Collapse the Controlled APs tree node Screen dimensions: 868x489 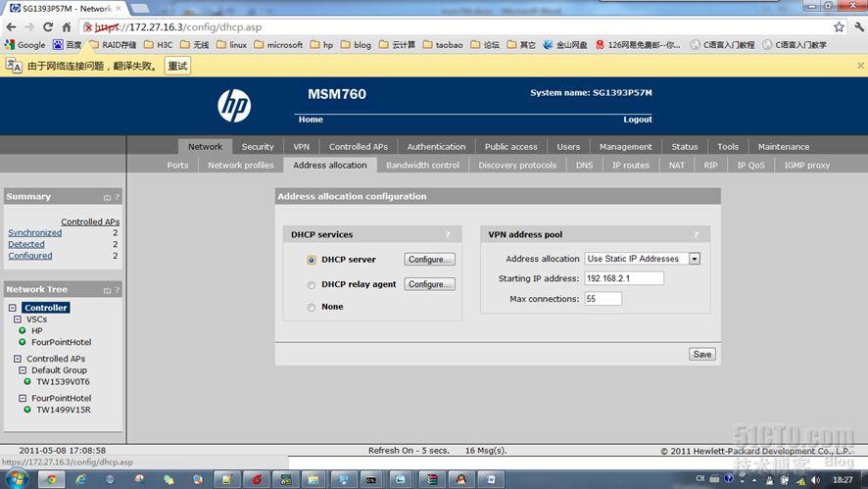pyautogui.click(x=18, y=359)
